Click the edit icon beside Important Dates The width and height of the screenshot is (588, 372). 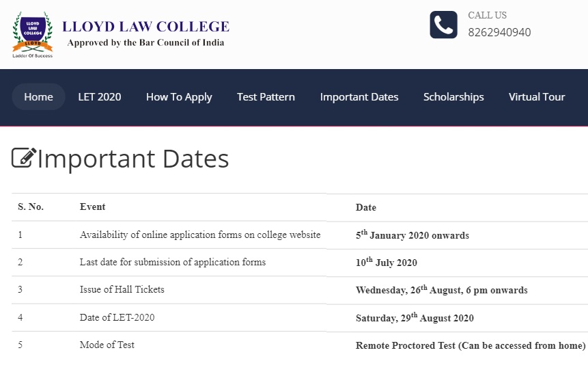[24, 158]
